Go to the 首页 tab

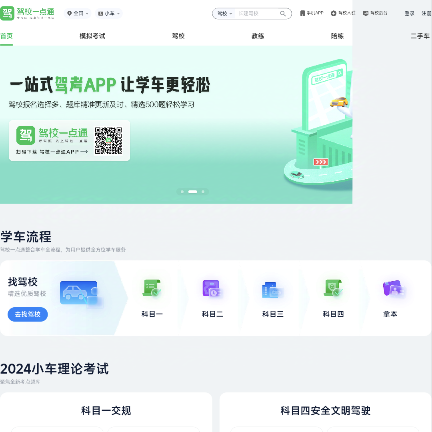(6, 36)
